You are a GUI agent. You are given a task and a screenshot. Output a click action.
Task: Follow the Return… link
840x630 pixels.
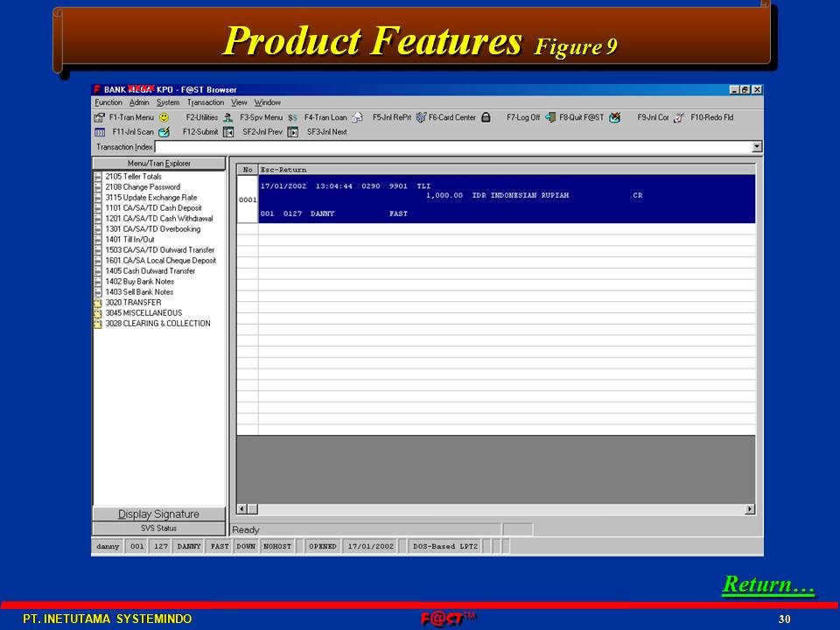click(x=767, y=584)
